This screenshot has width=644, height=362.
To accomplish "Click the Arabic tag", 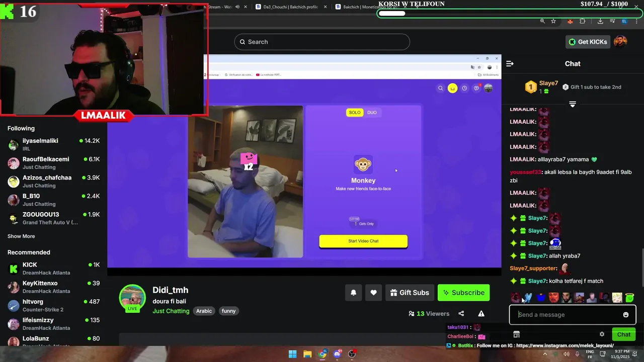I will point(204,311).
